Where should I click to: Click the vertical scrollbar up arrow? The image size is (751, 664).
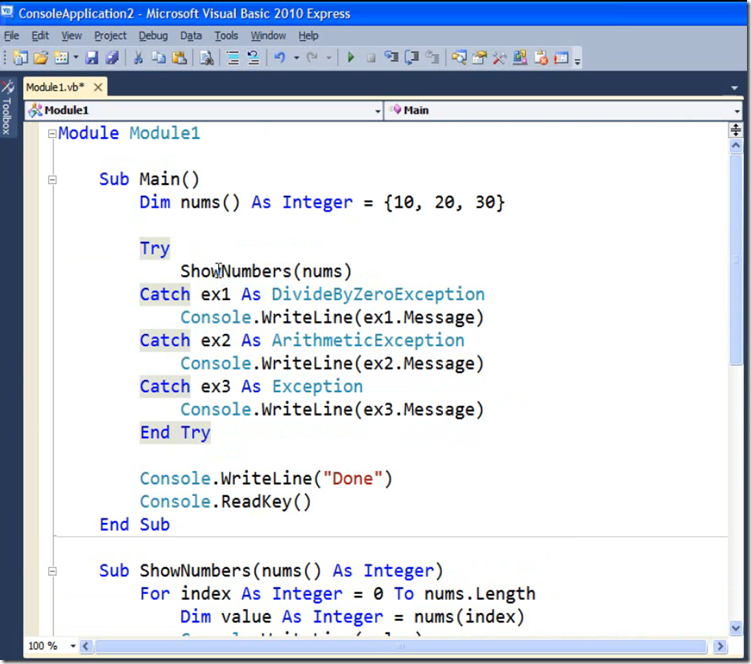coord(736,146)
